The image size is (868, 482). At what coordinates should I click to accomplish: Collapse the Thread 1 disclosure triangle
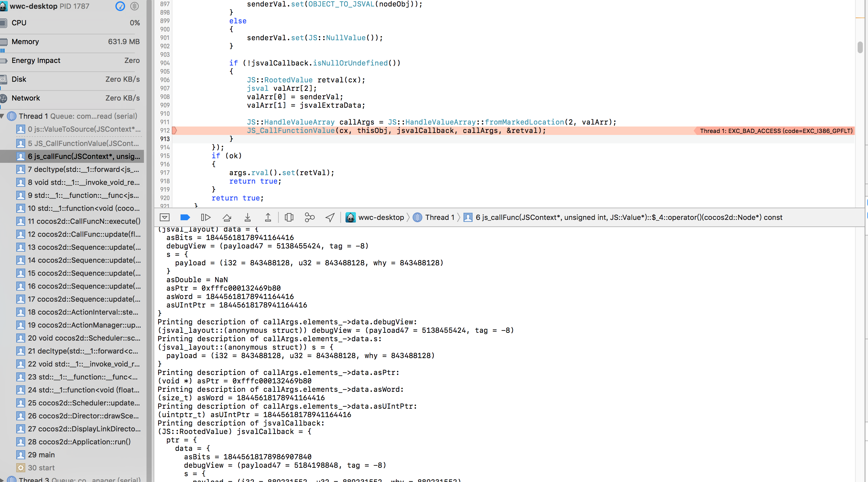(x=2, y=116)
